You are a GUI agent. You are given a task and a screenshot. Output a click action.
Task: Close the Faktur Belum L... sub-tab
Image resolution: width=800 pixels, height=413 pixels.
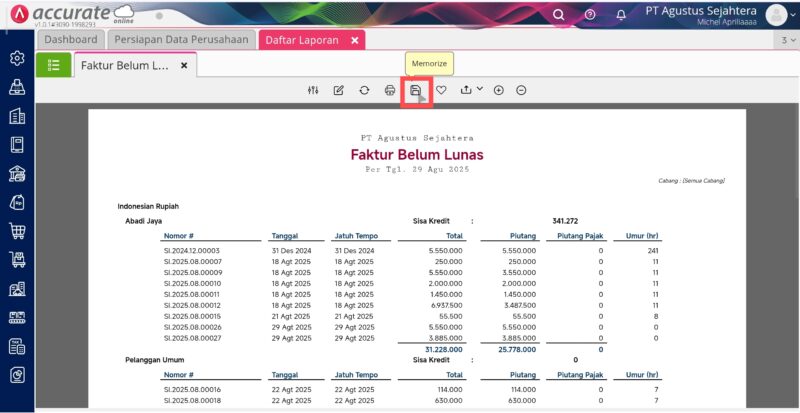[184, 65]
